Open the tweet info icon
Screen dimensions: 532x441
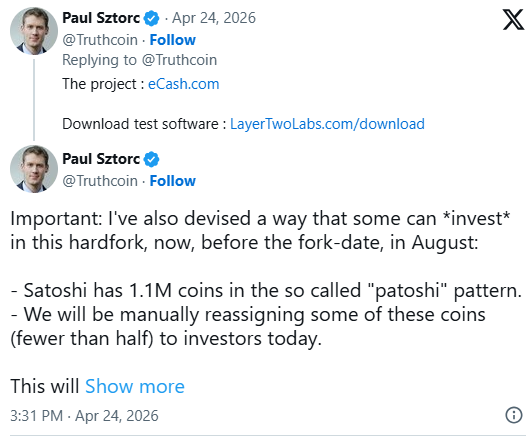point(514,415)
